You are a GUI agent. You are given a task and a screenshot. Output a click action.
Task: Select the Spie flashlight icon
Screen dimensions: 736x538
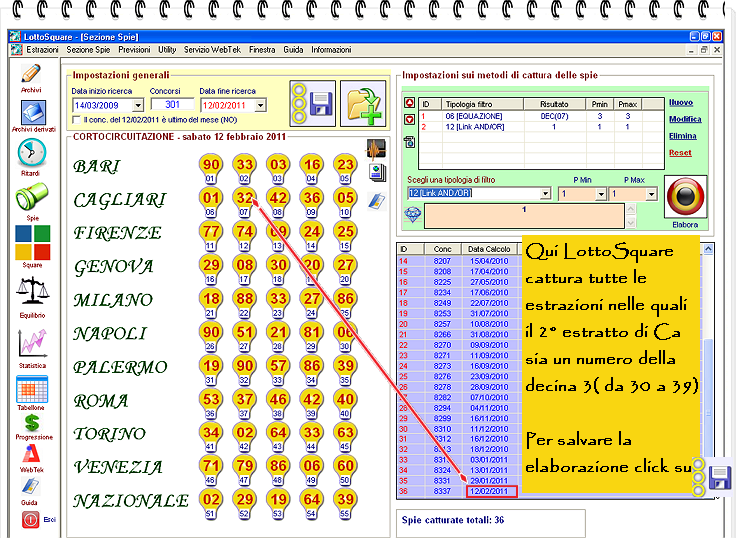click(32, 197)
